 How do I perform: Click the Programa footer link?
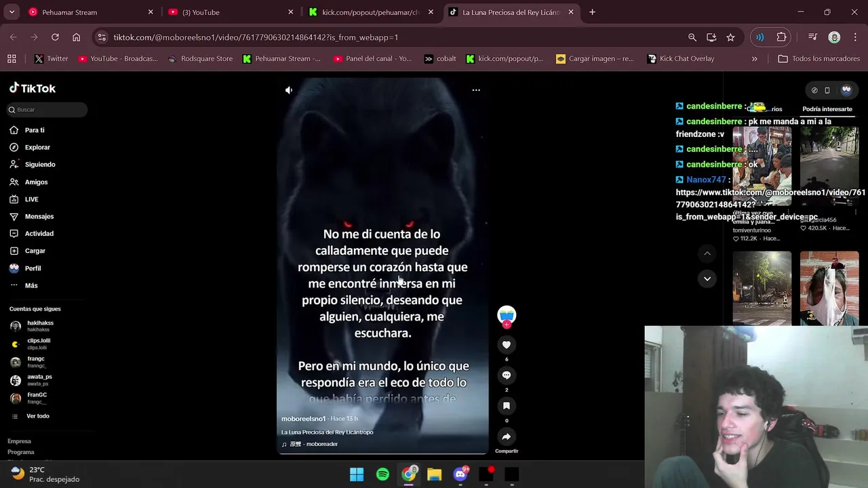coord(21,452)
